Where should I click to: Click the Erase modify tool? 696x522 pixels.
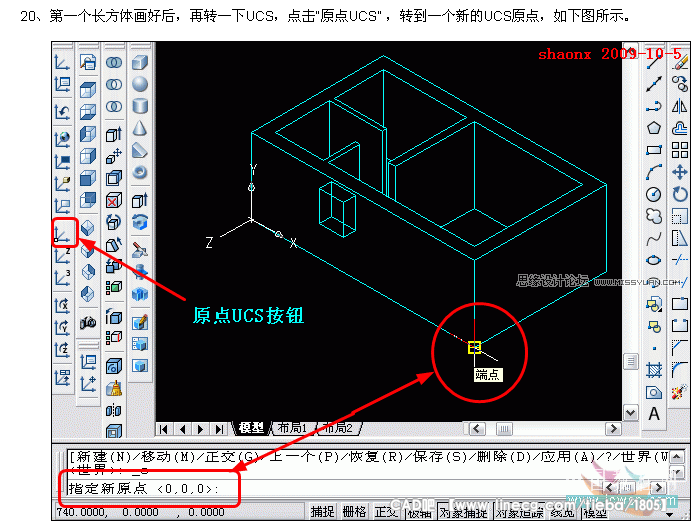point(680,63)
